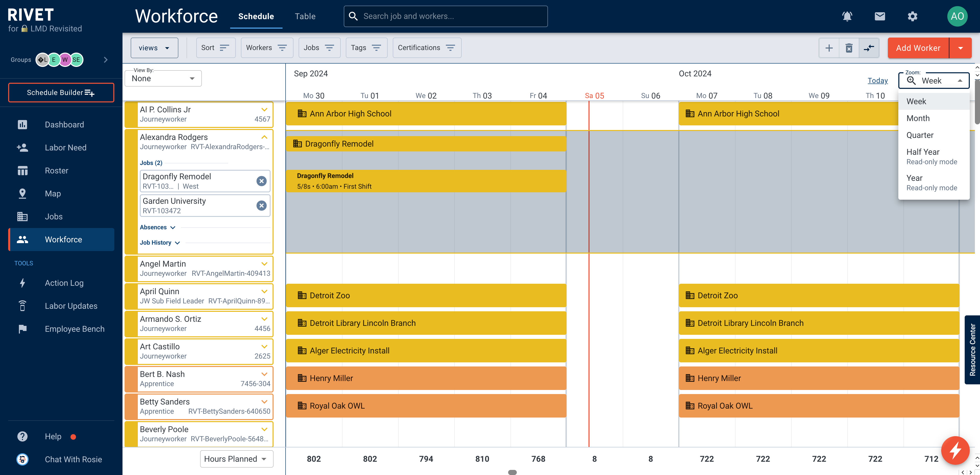The height and width of the screenshot is (475, 980).
Task: Click the SE group badge
Action: pos(77,60)
